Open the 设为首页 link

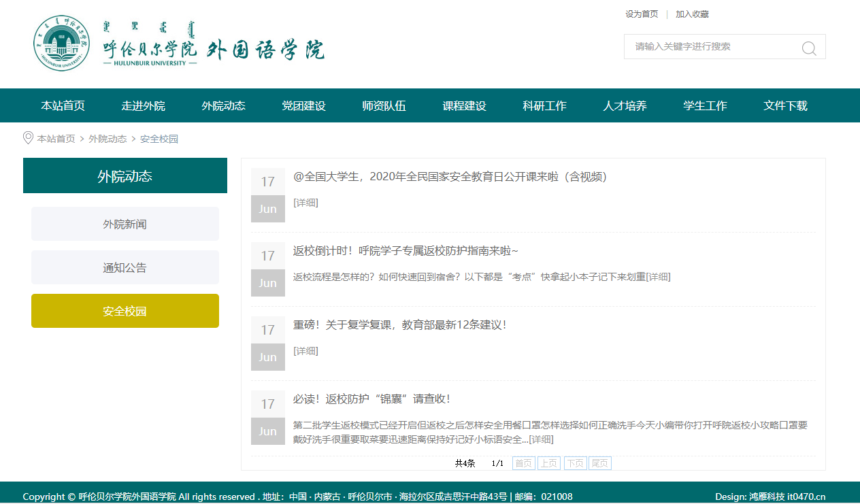pyautogui.click(x=642, y=14)
